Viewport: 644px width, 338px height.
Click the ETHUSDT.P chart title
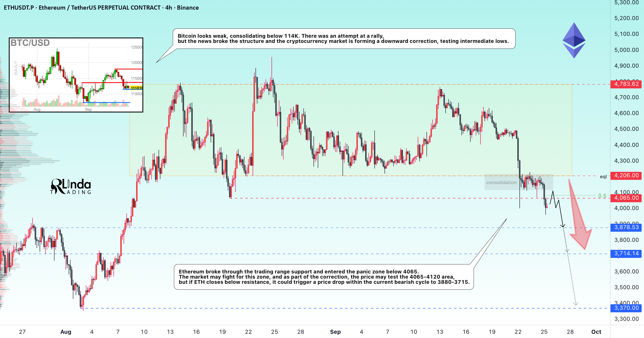coord(101,8)
